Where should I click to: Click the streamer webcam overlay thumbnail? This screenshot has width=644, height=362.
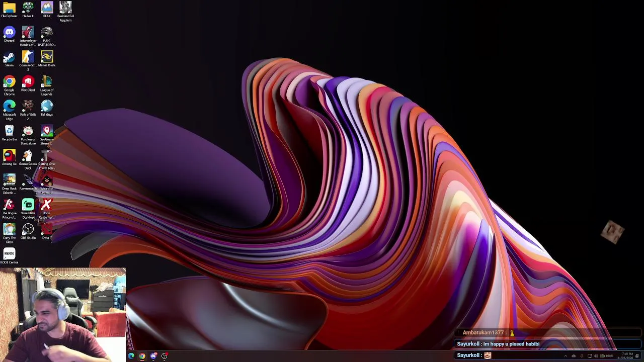tap(62, 315)
